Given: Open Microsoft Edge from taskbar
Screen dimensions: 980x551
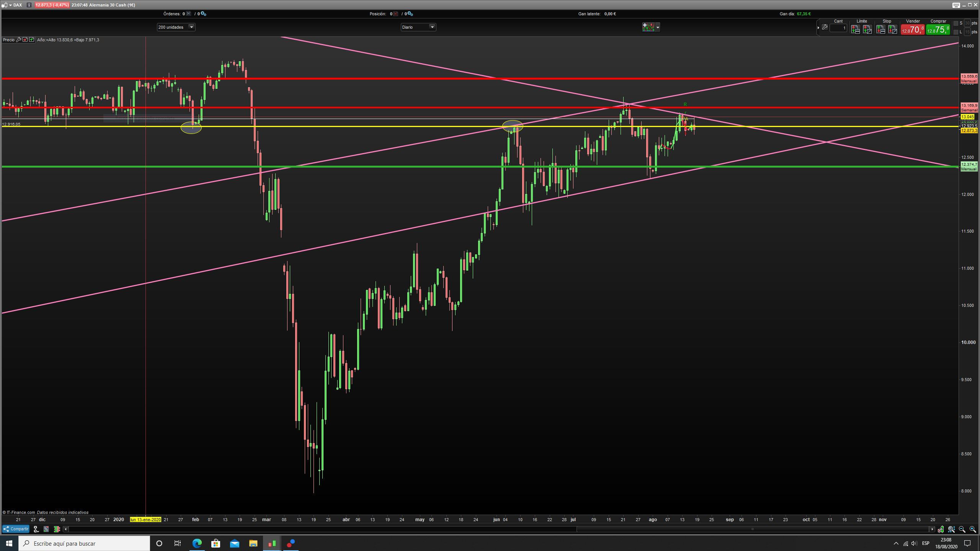Looking at the screenshot, I should (197, 543).
